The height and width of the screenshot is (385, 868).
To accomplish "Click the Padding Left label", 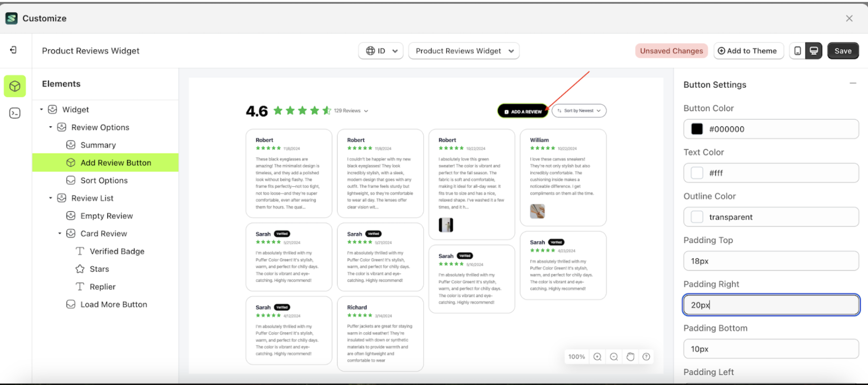I will click(x=708, y=372).
